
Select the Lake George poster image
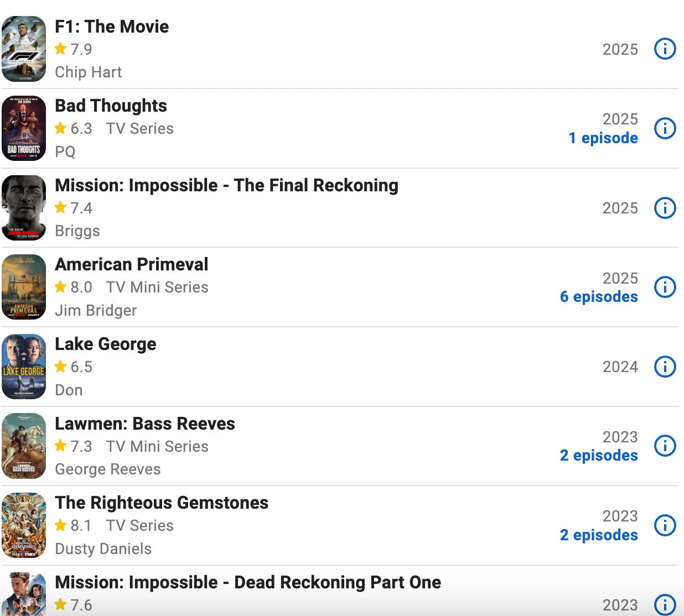[x=24, y=367]
